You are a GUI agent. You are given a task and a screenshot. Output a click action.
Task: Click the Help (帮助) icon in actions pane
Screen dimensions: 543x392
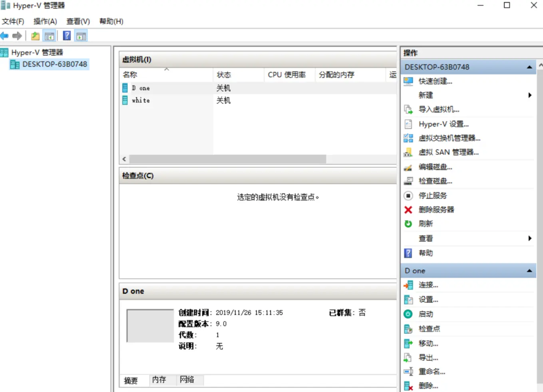[x=408, y=253]
